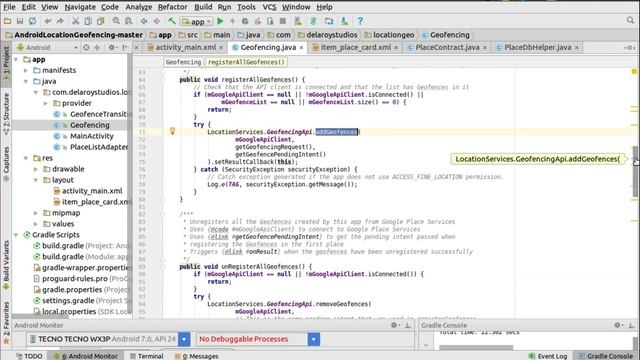Expand the values folder
The width and height of the screenshot is (640, 360).
click(36, 224)
